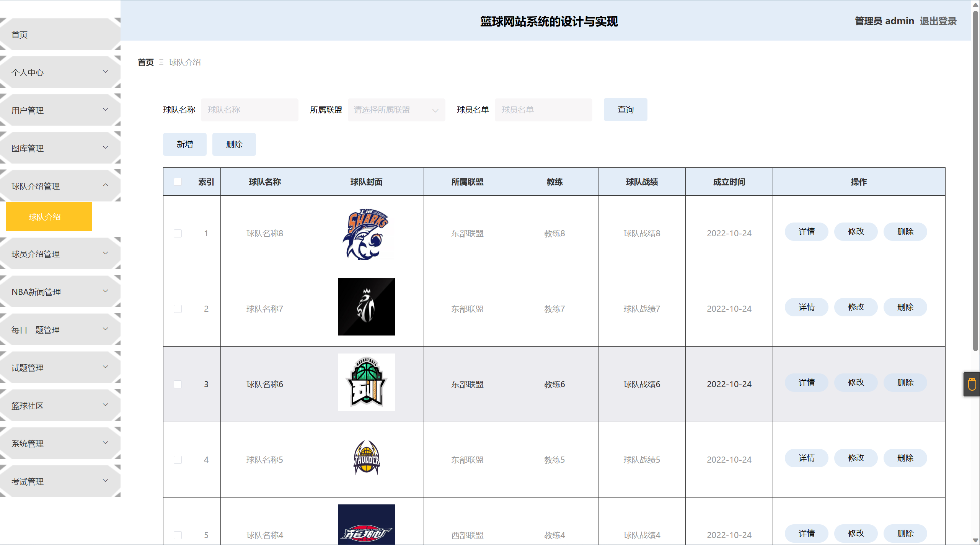Screen dimensions: 980x545
Task: Click 删除 for 球队名称8
Action: click(905, 232)
